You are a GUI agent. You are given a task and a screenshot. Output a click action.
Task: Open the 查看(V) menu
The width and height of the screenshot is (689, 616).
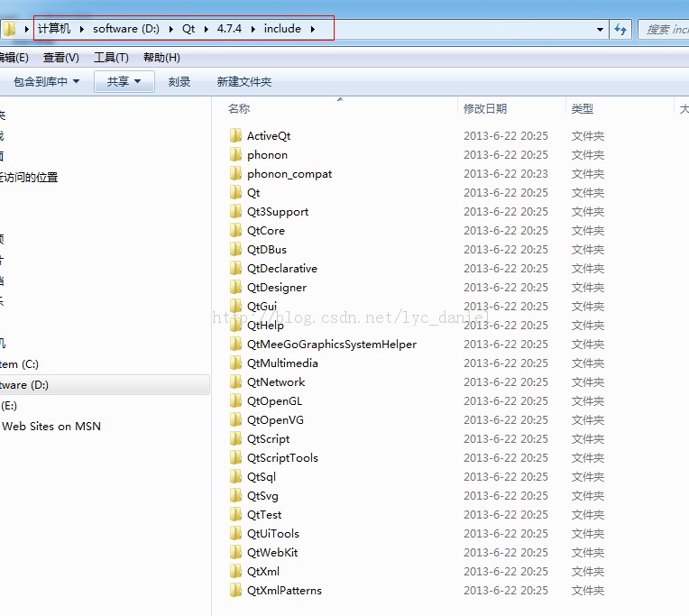point(61,58)
